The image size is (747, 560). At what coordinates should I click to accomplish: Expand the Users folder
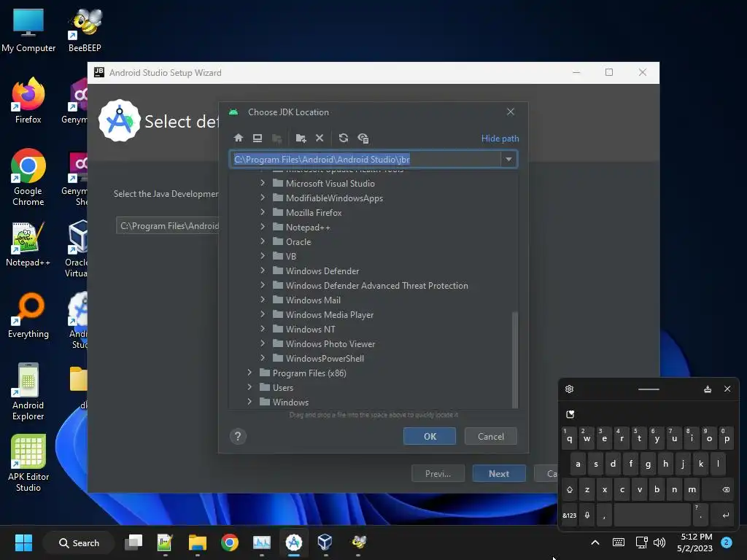tap(249, 387)
